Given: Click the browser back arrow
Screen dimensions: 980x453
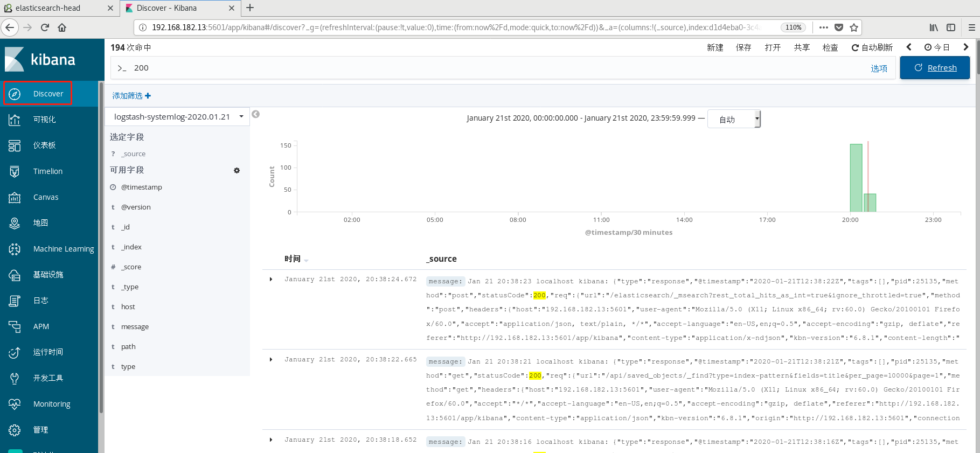Looking at the screenshot, I should pos(10,27).
